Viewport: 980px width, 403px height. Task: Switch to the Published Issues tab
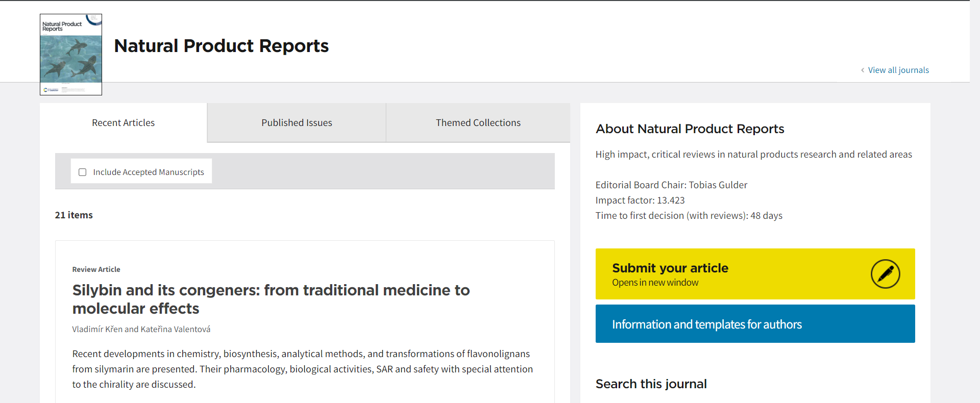pyautogui.click(x=297, y=123)
